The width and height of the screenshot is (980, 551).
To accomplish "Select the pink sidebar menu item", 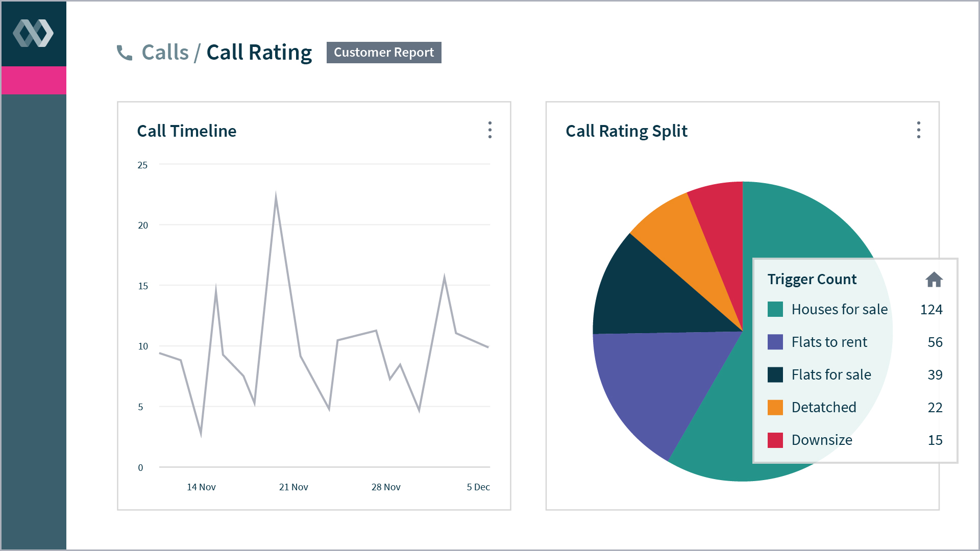I will [x=34, y=80].
